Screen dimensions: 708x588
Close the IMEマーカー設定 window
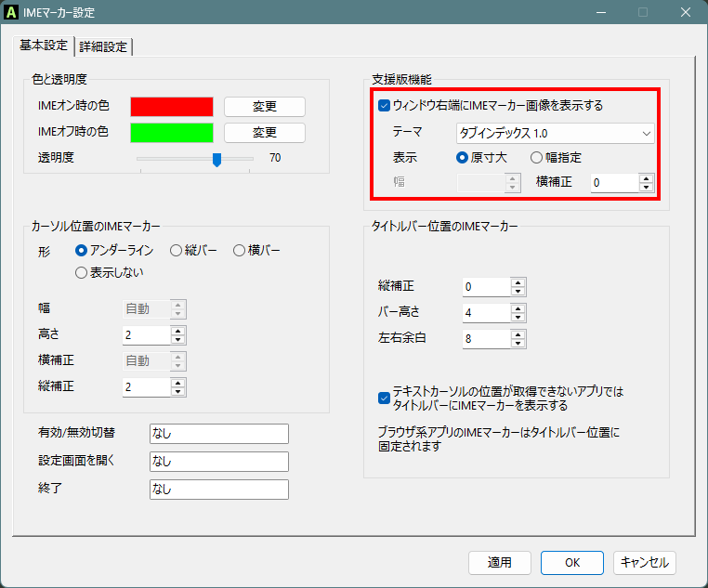pyautogui.click(x=686, y=12)
